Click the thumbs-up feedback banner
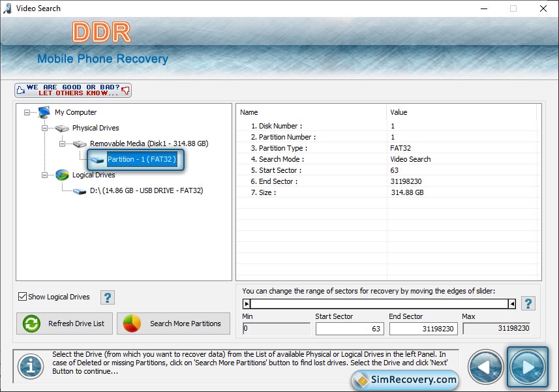 [x=73, y=90]
